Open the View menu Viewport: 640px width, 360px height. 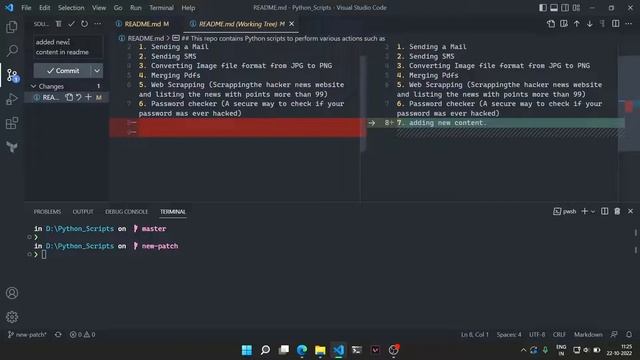(99, 8)
